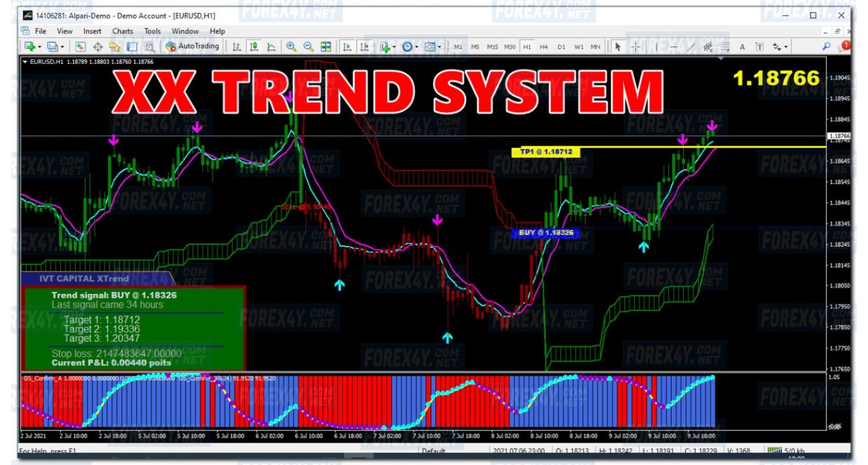
Task: Open the New Chart dropdown arrow
Action: 40,47
